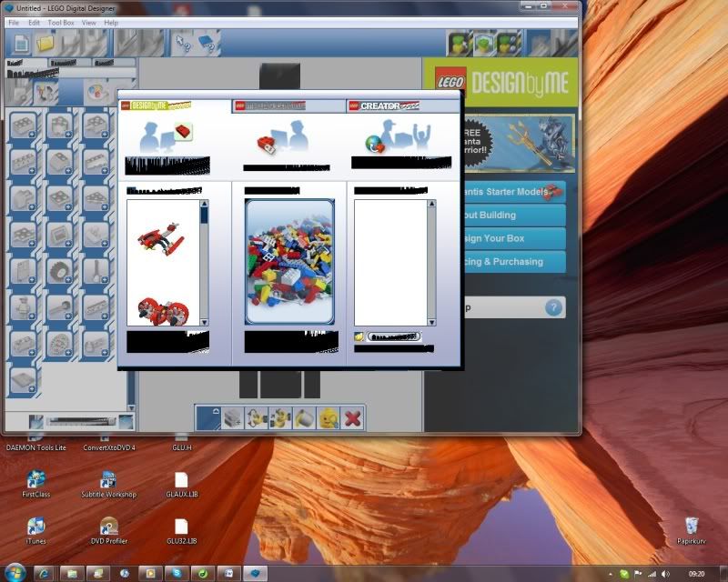Open the File menu
728x582 pixels.
[x=14, y=23]
